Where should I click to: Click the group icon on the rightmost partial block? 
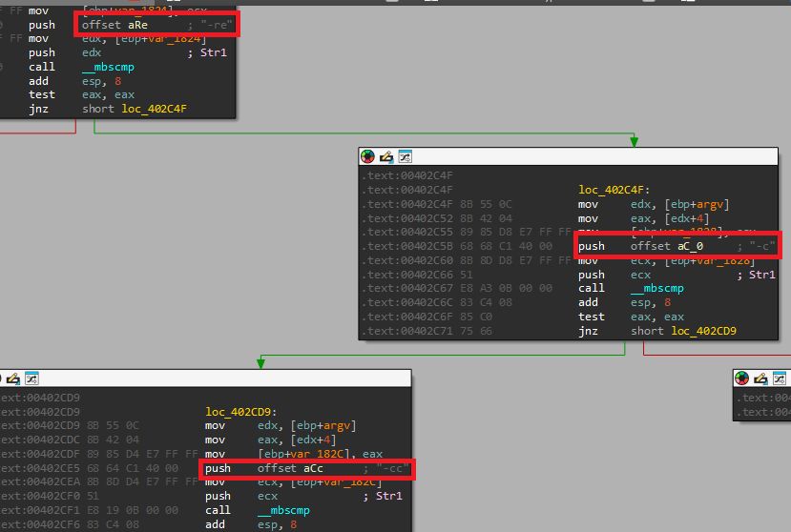(x=778, y=378)
